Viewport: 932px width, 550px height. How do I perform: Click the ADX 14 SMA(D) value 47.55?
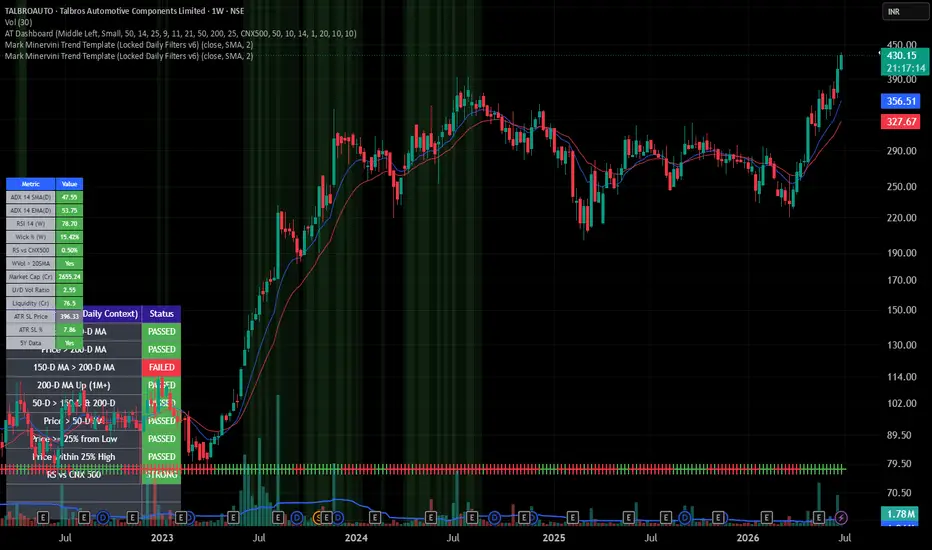click(x=70, y=197)
